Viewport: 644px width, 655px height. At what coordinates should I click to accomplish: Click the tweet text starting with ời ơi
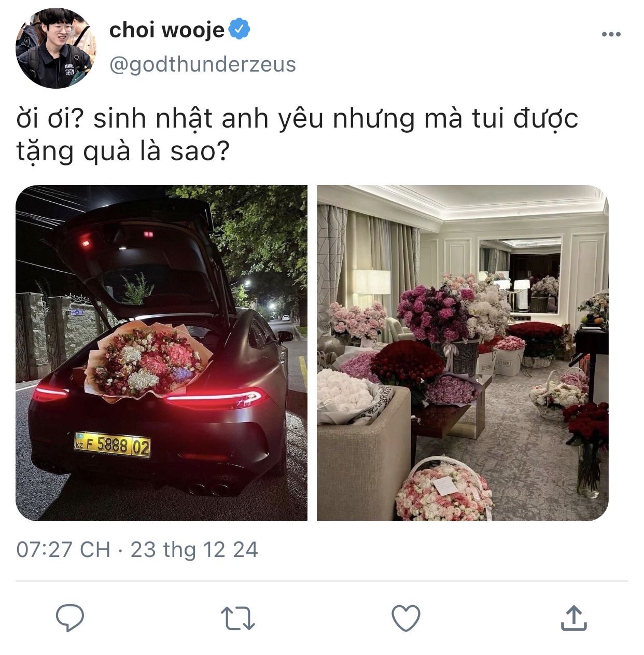(297, 135)
